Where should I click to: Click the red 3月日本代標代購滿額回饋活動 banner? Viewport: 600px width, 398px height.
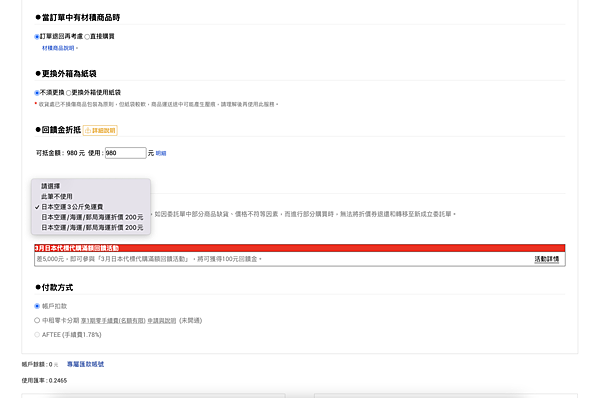(300, 248)
